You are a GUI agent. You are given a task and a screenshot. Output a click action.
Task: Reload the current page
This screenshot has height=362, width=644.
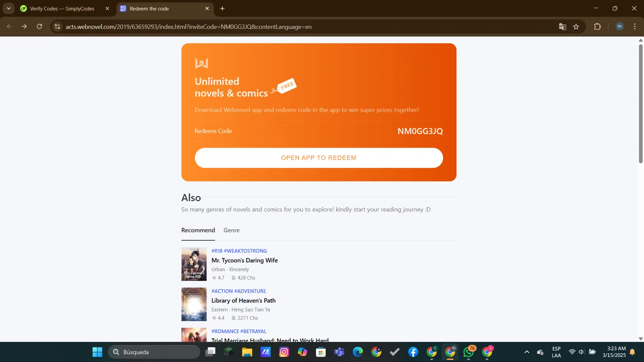tap(39, 27)
